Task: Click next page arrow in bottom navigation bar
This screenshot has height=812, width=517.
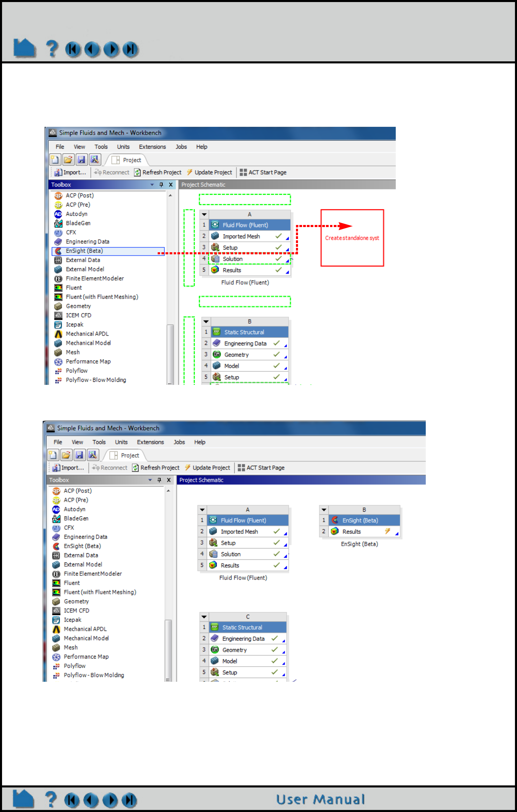Action: pyautogui.click(x=110, y=800)
